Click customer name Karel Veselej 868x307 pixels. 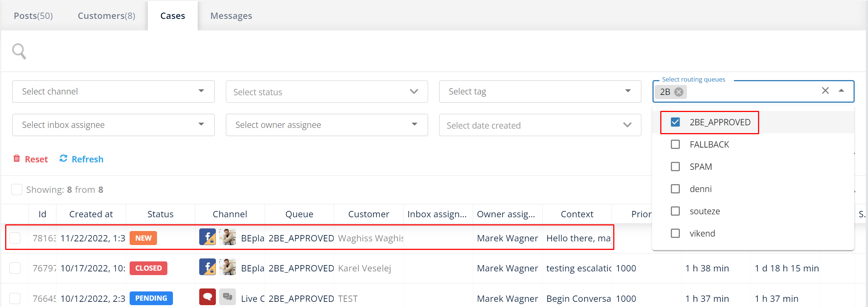pos(364,268)
